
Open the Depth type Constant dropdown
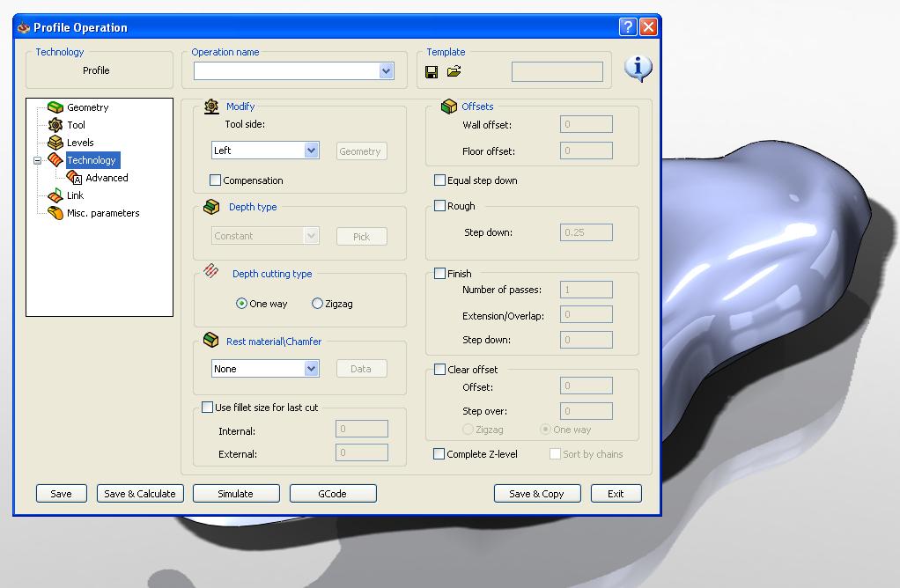pos(311,235)
